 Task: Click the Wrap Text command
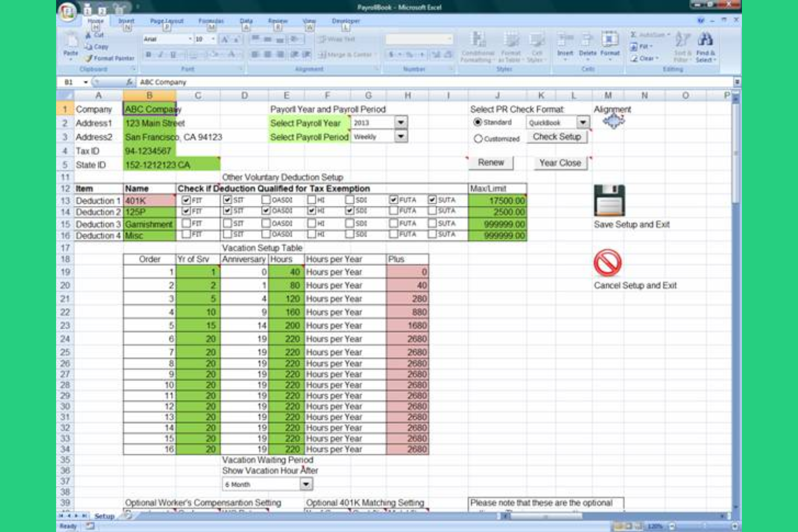337,39
